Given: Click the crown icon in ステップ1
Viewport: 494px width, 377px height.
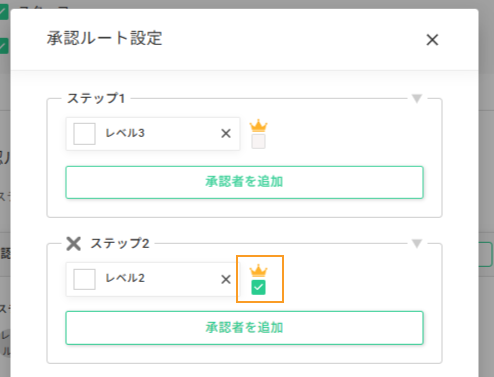Looking at the screenshot, I should (259, 126).
